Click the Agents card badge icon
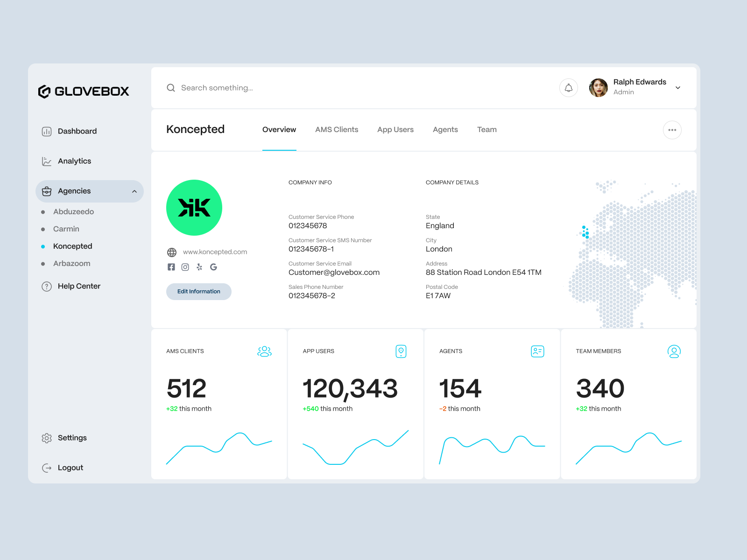 pyautogui.click(x=537, y=351)
